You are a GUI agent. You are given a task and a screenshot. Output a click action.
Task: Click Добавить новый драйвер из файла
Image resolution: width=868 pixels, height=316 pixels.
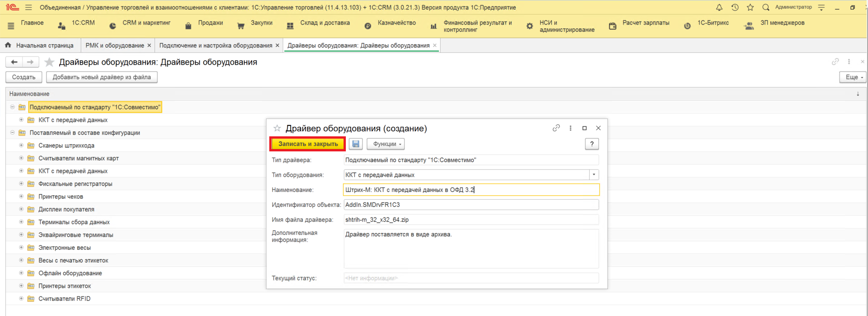[x=102, y=77]
